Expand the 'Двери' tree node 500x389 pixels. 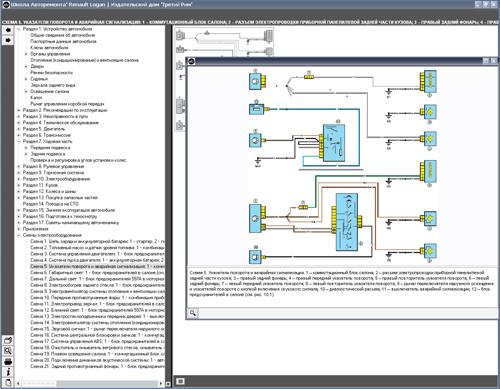click(x=27, y=66)
